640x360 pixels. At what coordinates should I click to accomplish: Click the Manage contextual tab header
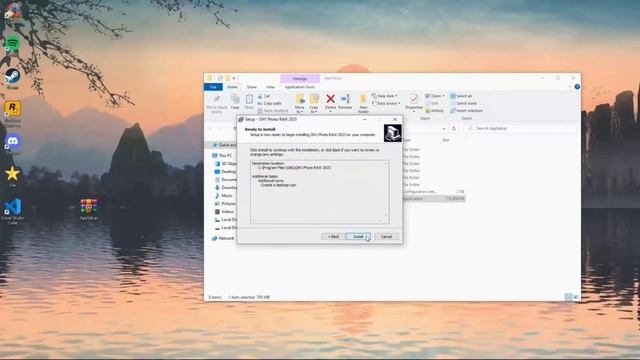pos(300,78)
